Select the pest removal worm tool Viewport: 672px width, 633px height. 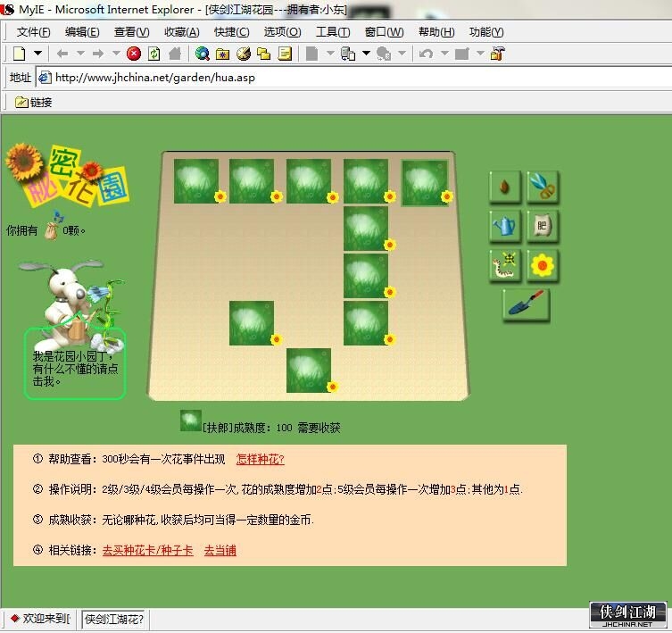point(505,265)
